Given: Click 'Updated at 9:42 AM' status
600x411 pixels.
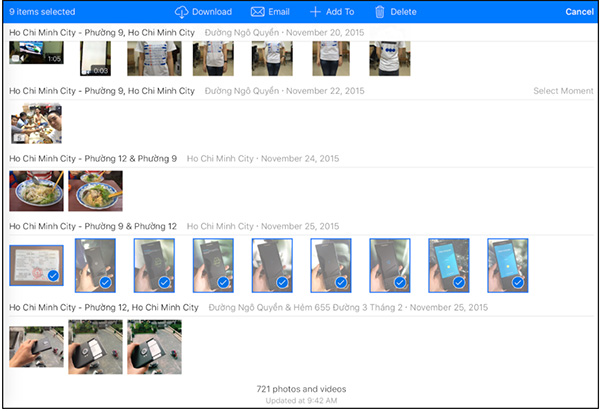Looking at the screenshot, I should pyautogui.click(x=301, y=401).
